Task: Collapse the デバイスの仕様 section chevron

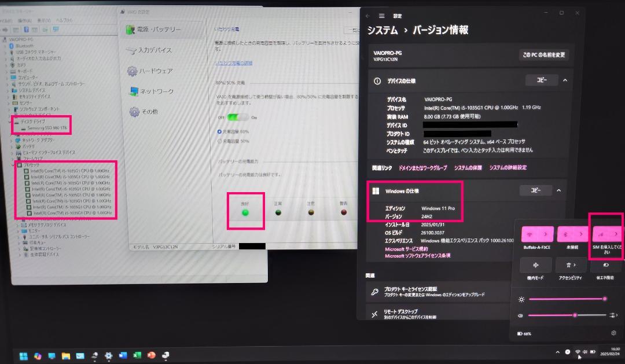Action: 565,80
